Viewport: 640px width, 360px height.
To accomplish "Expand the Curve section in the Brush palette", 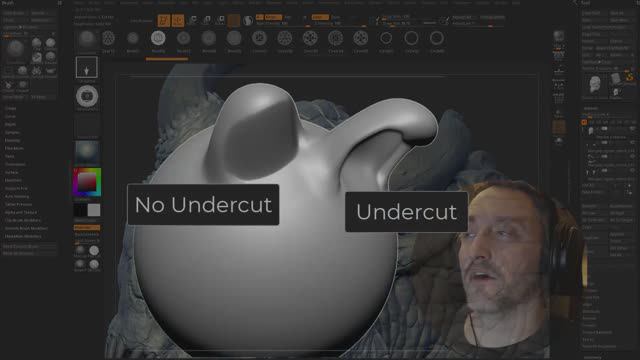I will (x=10, y=117).
